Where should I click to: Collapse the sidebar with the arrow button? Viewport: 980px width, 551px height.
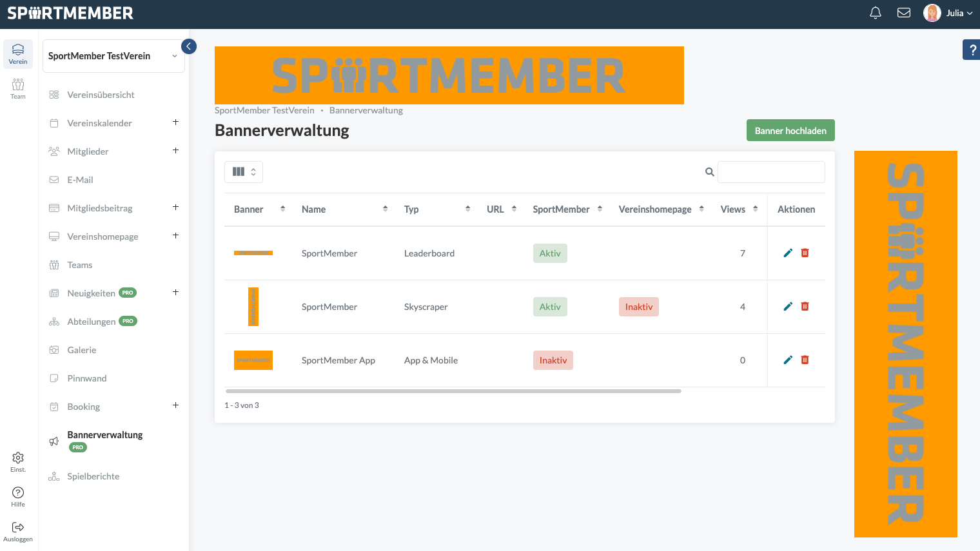coord(189,46)
